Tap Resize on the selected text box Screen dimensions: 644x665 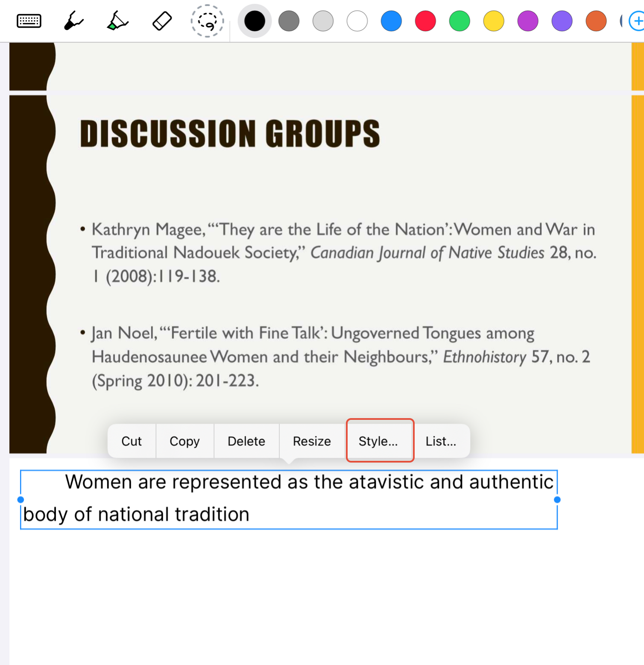pyautogui.click(x=311, y=441)
